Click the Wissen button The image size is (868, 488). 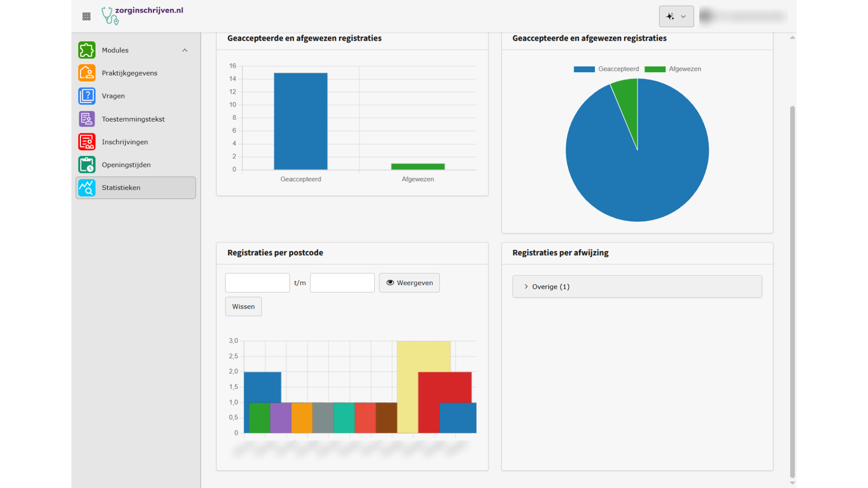point(243,306)
